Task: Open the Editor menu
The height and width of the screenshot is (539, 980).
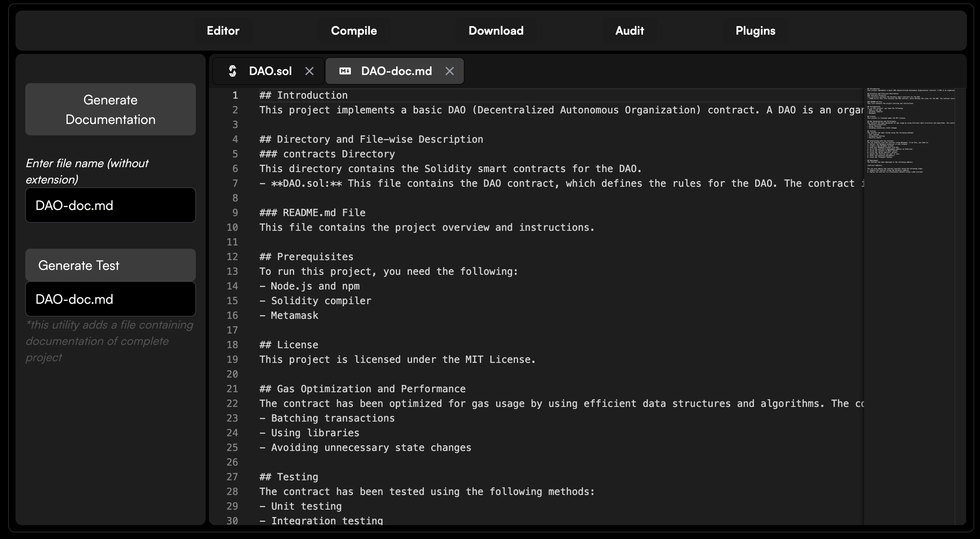Action: 223,31
